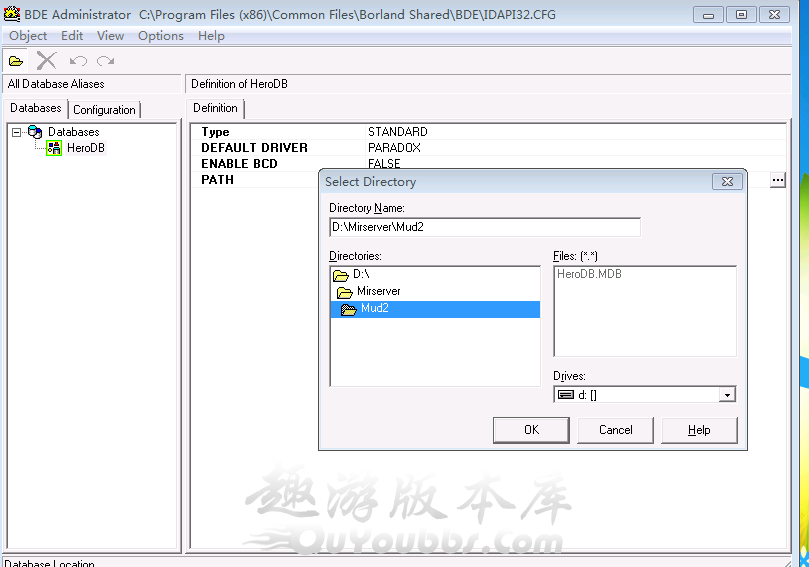Screen dimensions: 809x567
Task: Click the Mirserver folder icon
Action: coord(345,293)
